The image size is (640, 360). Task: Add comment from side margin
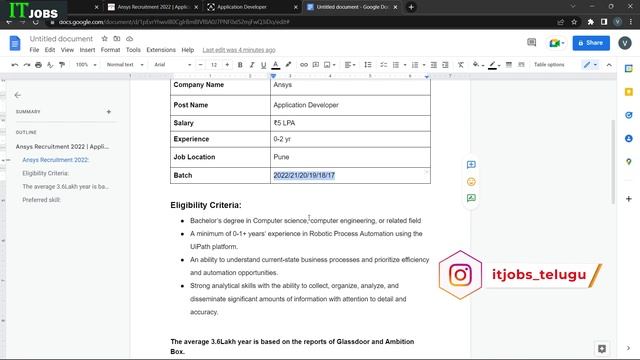pos(471,164)
